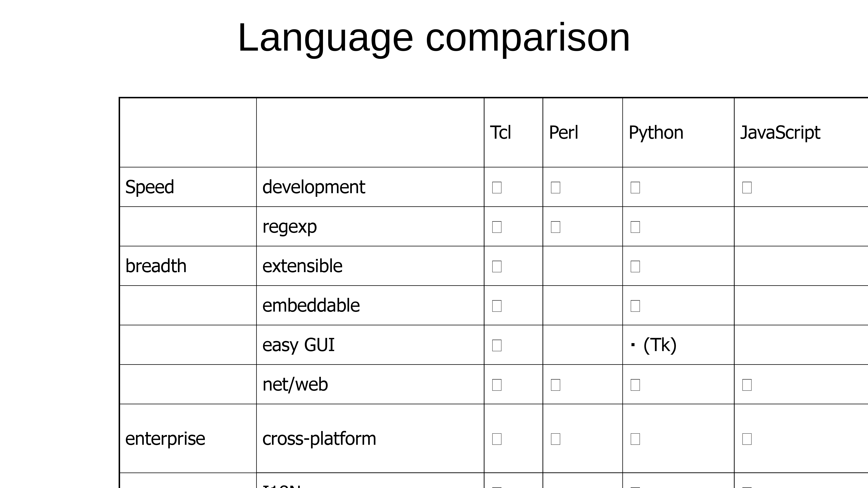Select the breadth category cell

(156, 266)
